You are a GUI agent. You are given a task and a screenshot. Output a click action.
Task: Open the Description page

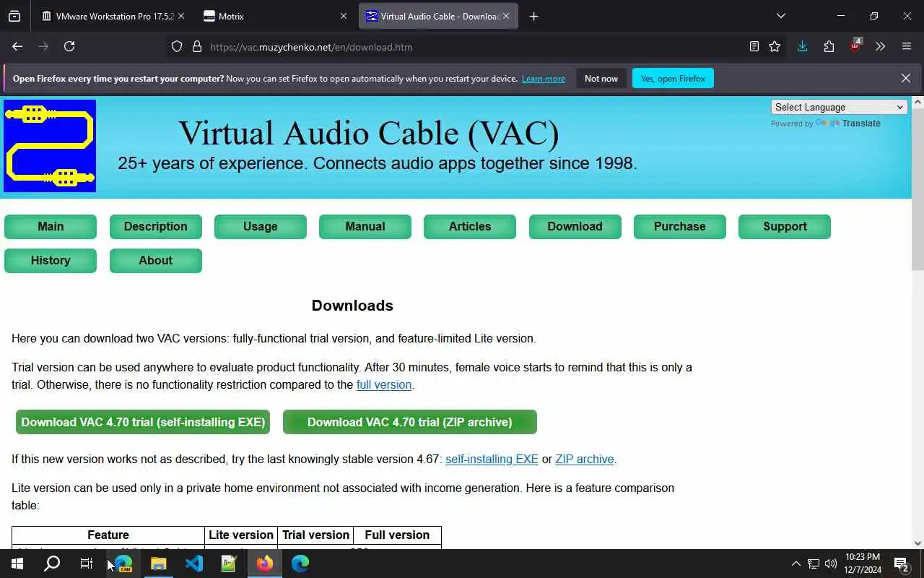pos(156,226)
